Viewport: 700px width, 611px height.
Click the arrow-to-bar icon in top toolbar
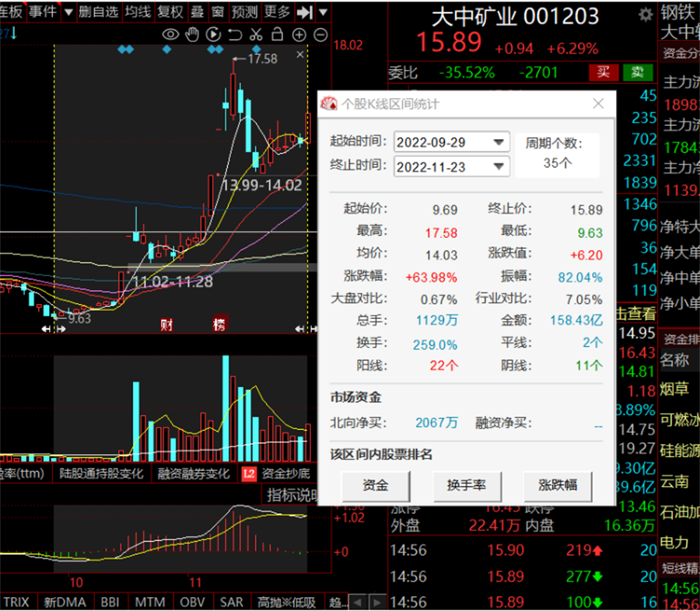[x=305, y=12]
